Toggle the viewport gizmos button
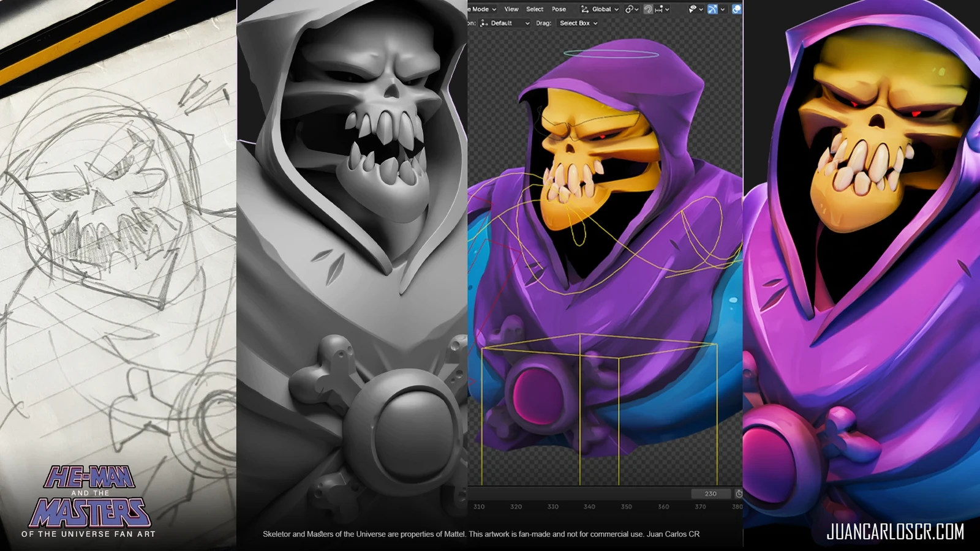 (x=712, y=9)
